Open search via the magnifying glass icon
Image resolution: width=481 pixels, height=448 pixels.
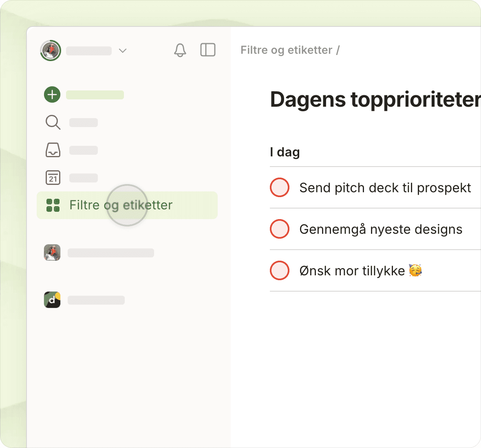point(53,122)
